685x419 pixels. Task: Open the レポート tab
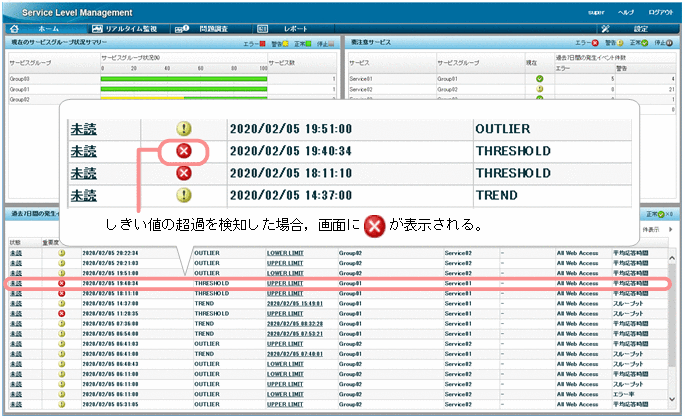(x=295, y=29)
